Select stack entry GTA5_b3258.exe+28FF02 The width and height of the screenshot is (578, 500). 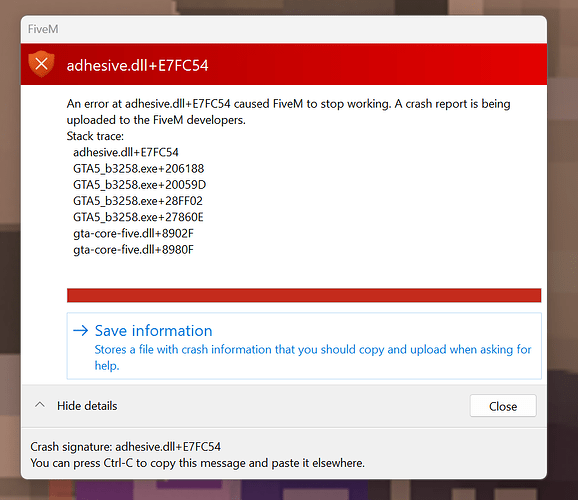(138, 201)
